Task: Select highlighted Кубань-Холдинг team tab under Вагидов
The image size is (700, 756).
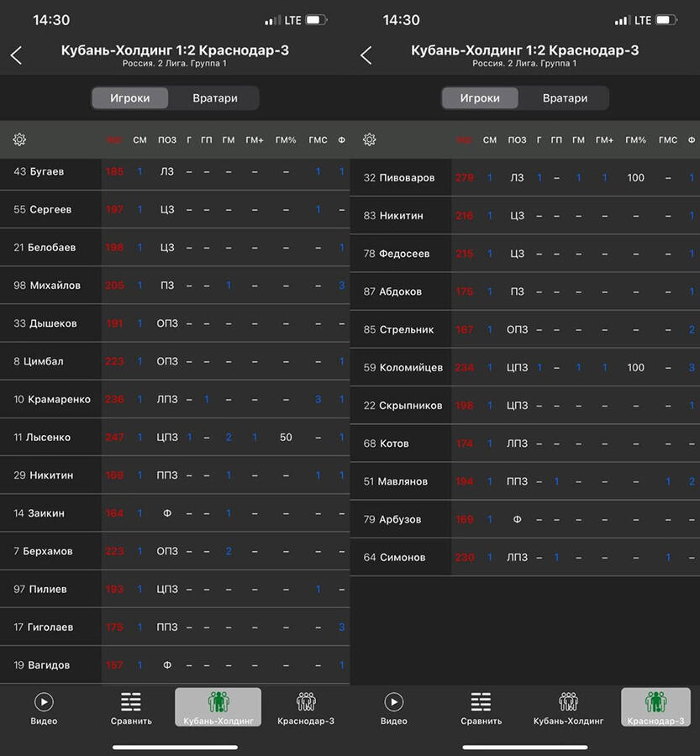Action: click(218, 707)
